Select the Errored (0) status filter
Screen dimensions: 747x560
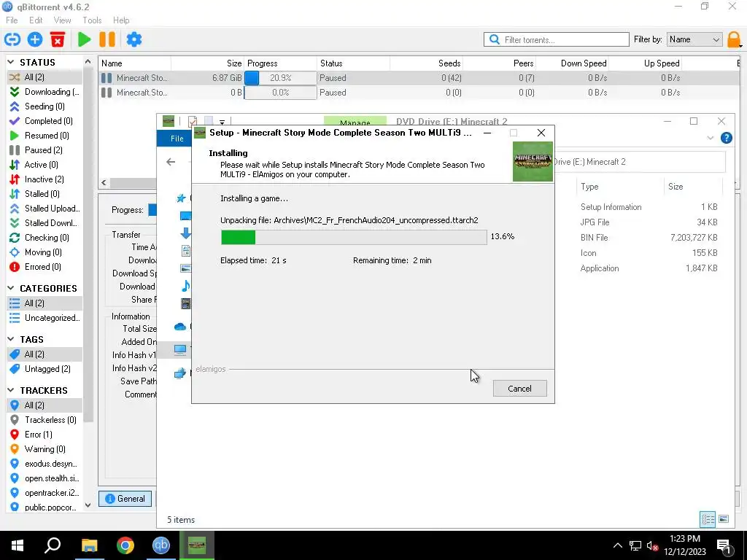point(44,267)
